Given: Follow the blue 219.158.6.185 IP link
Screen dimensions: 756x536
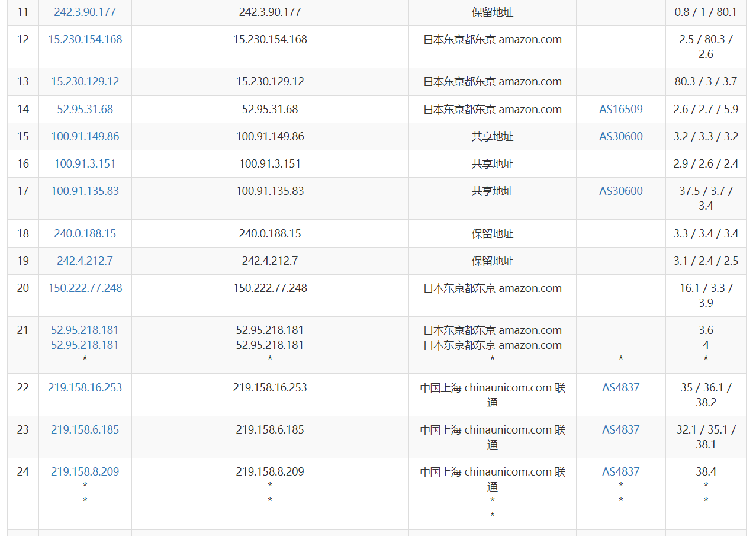Looking at the screenshot, I should click(x=85, y=429).
